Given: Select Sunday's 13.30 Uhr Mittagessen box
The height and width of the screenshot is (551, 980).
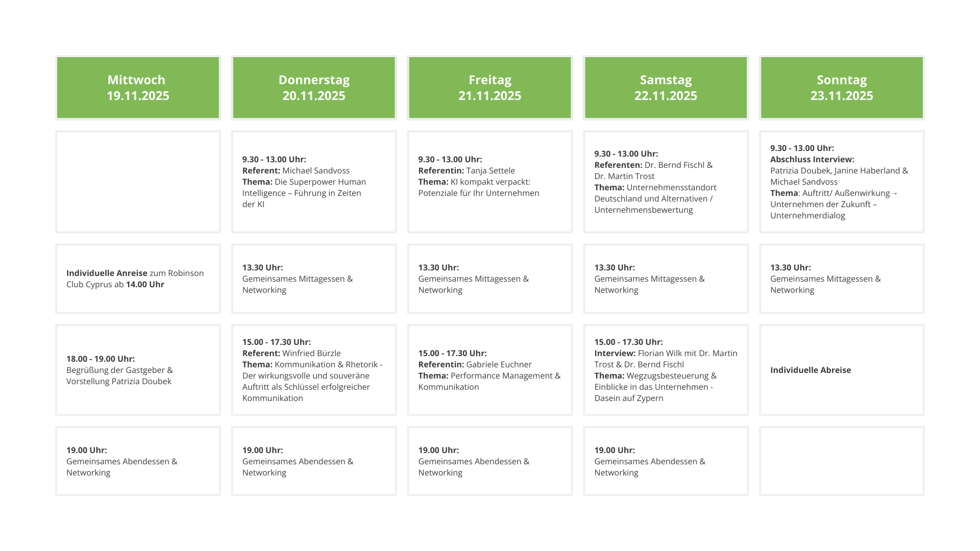Looking at the screenshot, I should pyautogui.click(x=842, y=279).
